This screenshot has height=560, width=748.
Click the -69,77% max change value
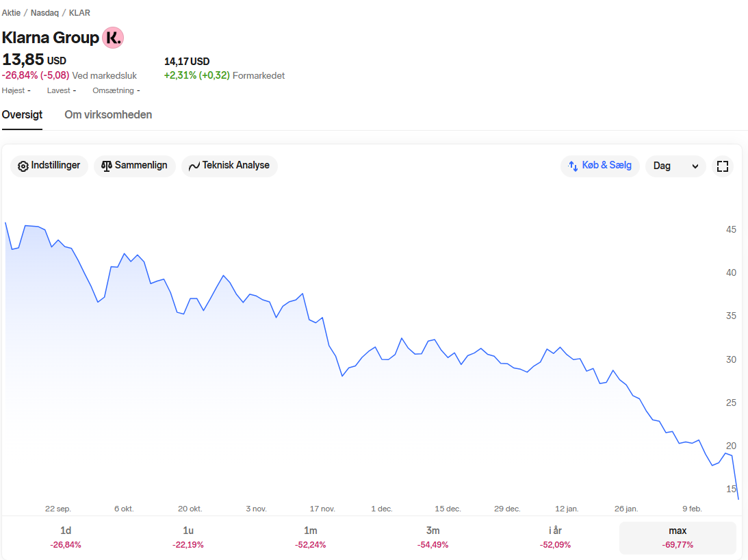coord(678,545)
